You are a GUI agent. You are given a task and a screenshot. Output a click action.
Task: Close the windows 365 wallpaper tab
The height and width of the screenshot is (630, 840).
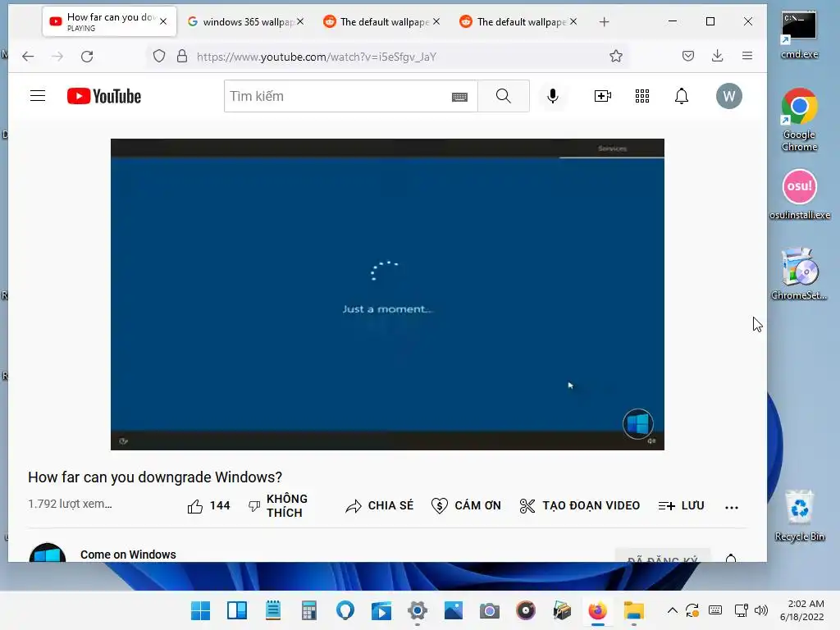pyautogui.click(x=300, y=21)
